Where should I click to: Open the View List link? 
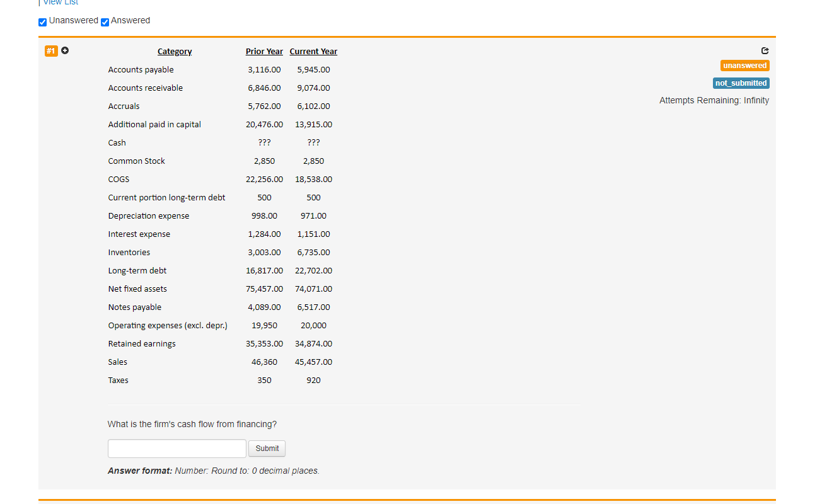(61, 3)
